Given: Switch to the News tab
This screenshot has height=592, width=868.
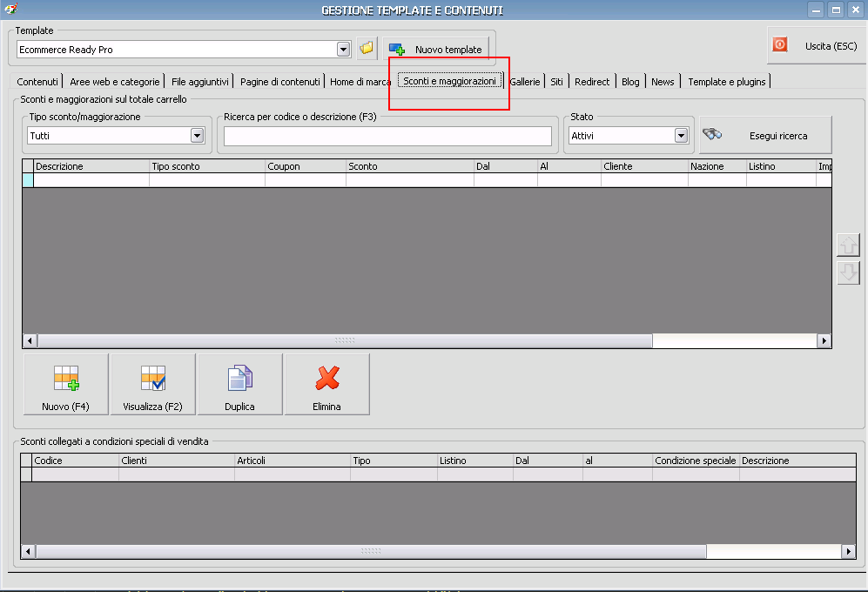Looking at the screenshot, I should pos(663,82).
